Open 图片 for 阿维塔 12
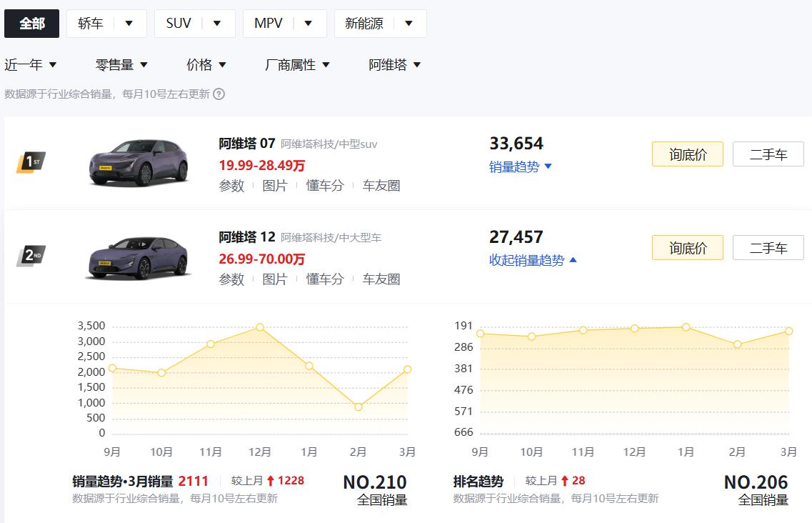Viewport: 812px width, 523px height. pos(274,279)
